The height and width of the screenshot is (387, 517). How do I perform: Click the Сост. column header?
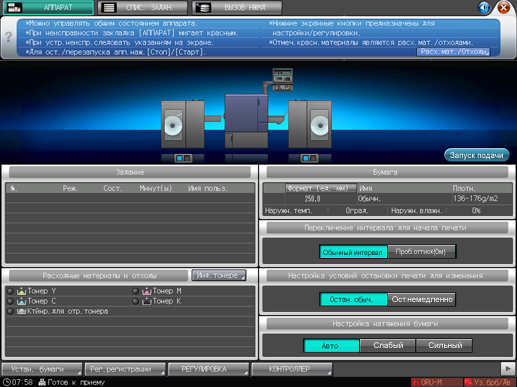pos(113,189)
